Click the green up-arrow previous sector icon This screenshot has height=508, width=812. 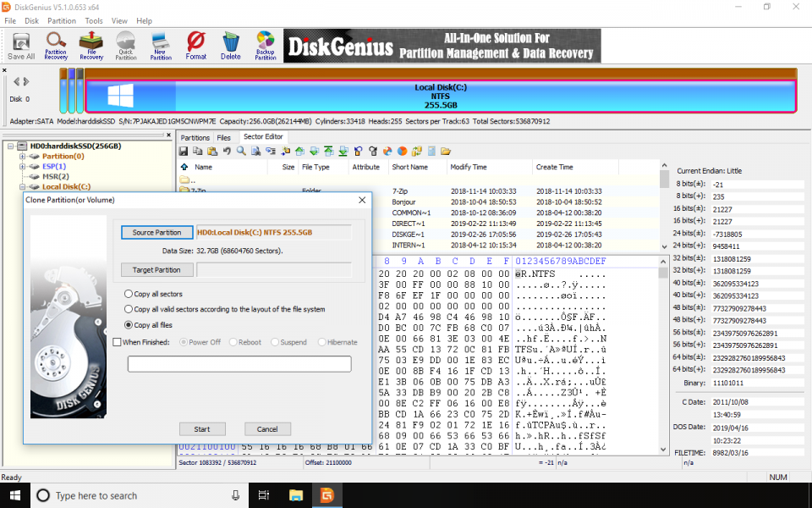pos(299,152)
